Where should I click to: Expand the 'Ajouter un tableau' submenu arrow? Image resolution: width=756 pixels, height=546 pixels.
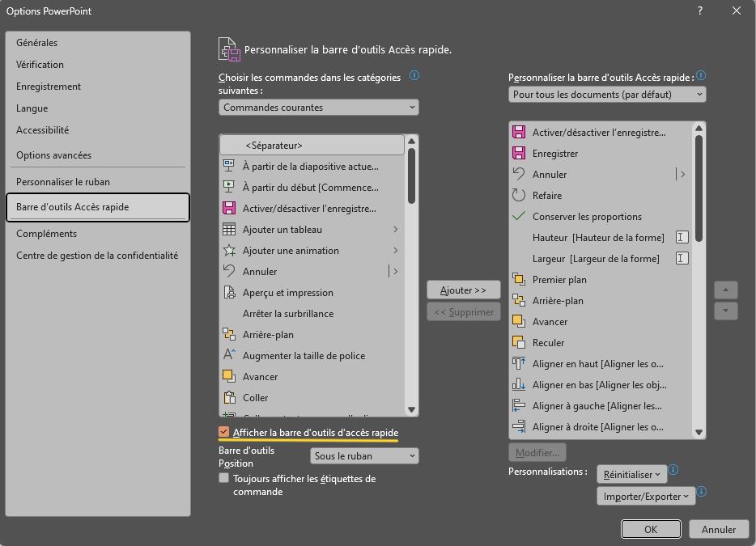395,230
